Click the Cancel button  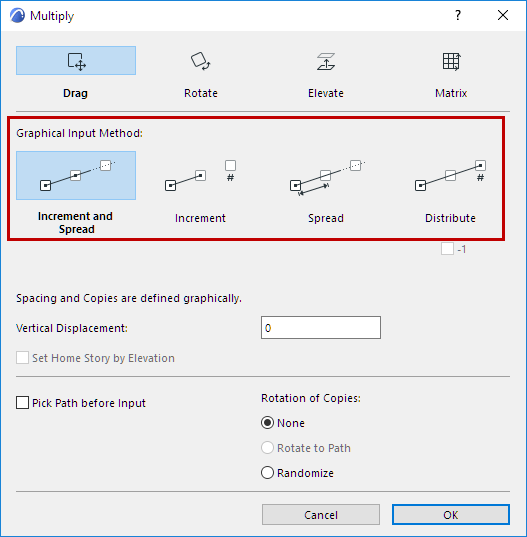(x=321, y=514)
